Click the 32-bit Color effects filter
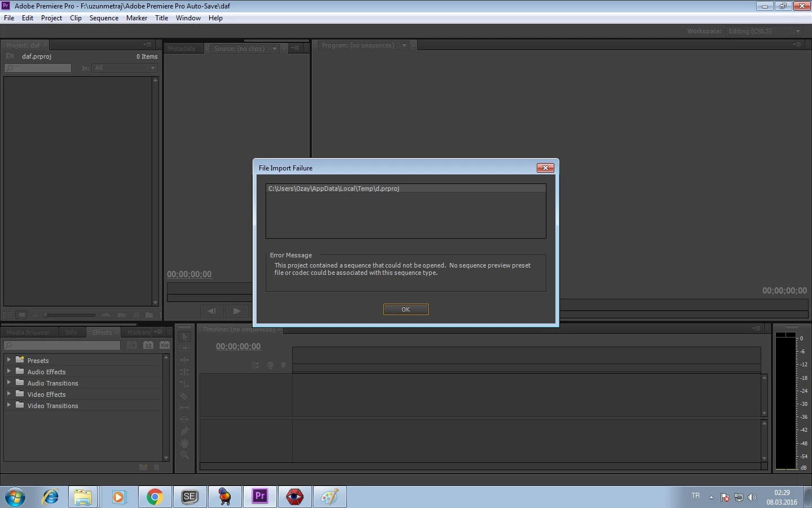The image size is (812, 508). (148, 345)
